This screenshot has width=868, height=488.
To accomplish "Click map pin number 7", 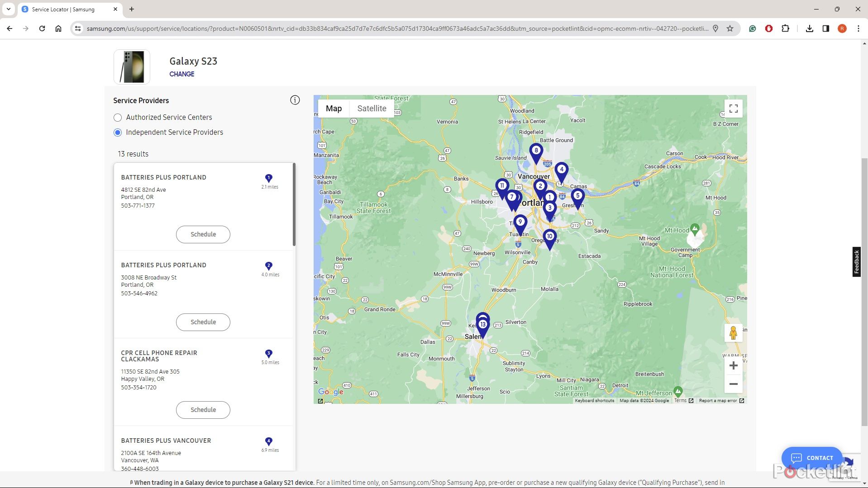I will pos(511,199).
